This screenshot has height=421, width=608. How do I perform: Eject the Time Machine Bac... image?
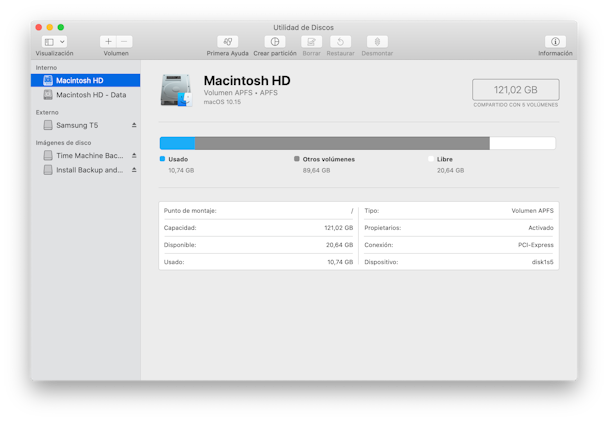tap(134, 155)
